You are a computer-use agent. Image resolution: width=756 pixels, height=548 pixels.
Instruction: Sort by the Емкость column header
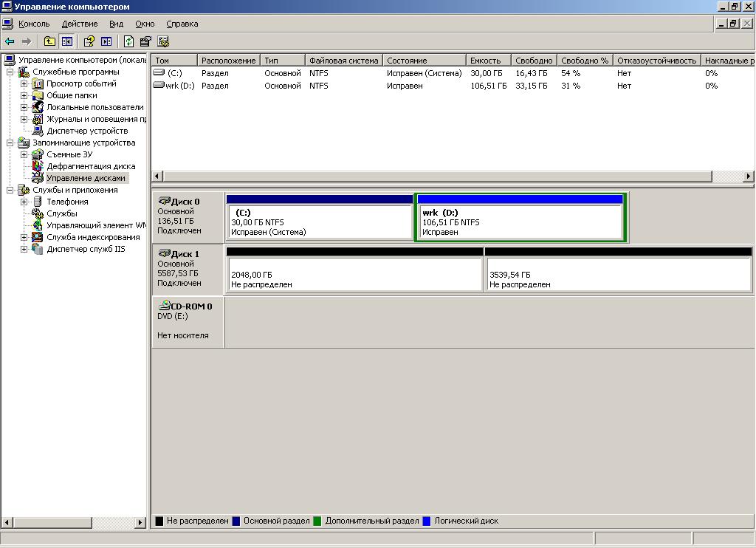485,61
